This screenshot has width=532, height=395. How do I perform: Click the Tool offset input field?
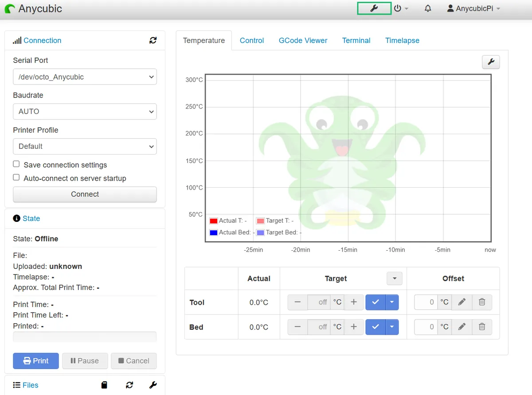tap(426, 302)
